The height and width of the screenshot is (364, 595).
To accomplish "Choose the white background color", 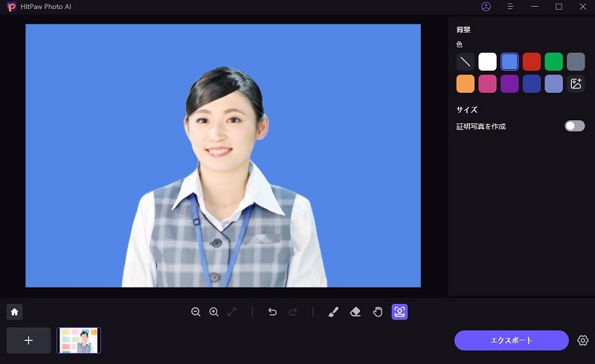I will coord(488,62).
